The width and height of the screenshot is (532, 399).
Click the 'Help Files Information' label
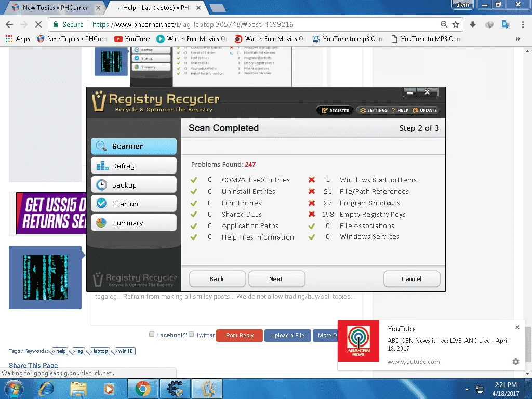coord(258,237)
